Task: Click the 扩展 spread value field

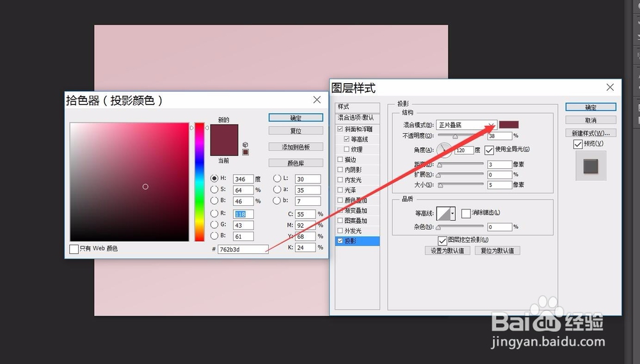Action: [500, 175]
